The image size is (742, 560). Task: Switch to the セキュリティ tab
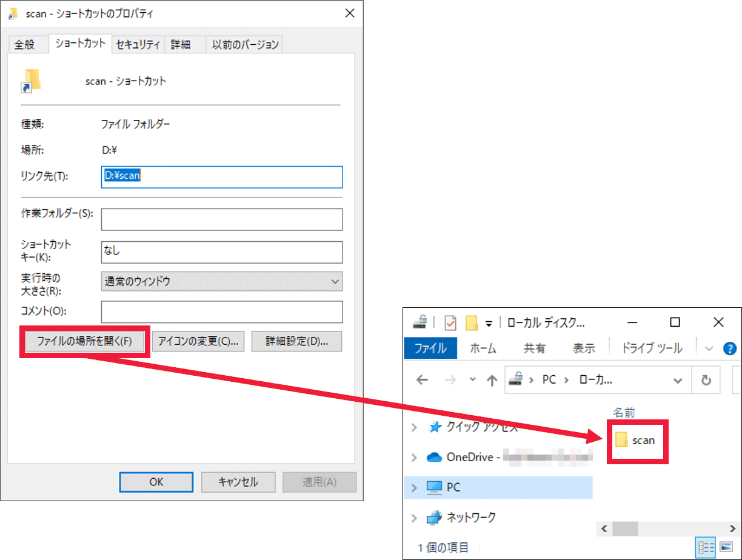[x=138, y=44]
